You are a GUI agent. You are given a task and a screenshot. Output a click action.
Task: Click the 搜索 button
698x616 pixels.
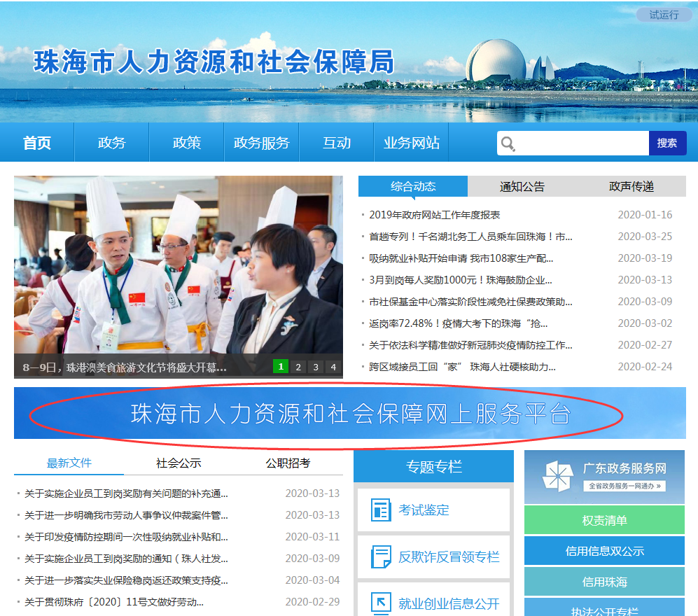click(x=667, y=143)
